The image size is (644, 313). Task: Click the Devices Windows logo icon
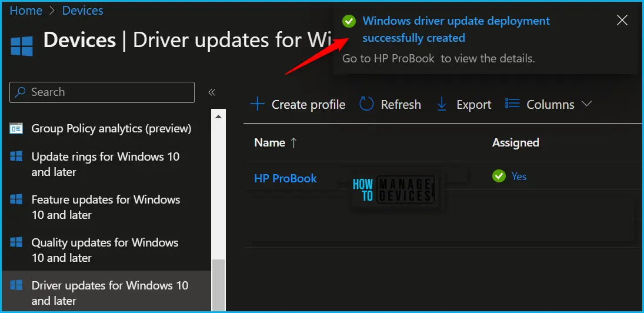click(21, 45)
